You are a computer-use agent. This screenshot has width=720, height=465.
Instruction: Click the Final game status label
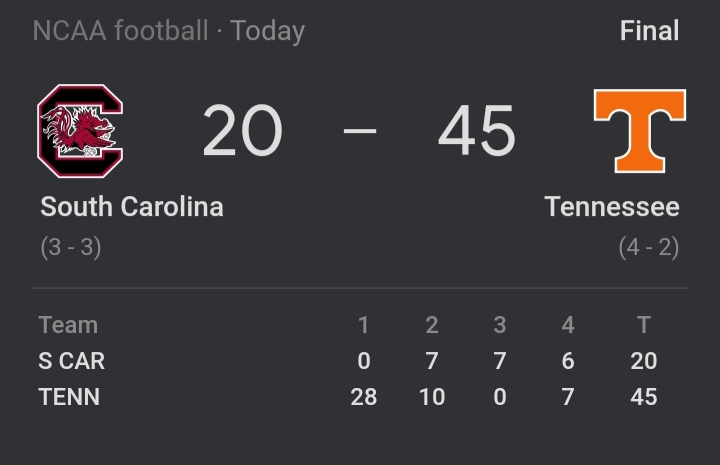(649, 30)
